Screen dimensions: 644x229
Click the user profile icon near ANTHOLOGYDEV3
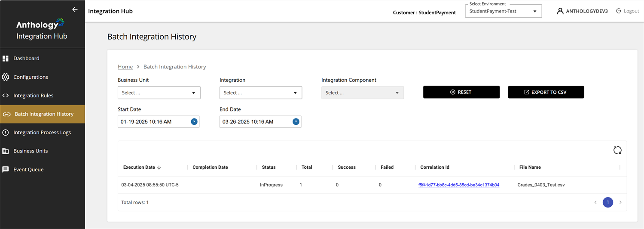pos(560,11)
